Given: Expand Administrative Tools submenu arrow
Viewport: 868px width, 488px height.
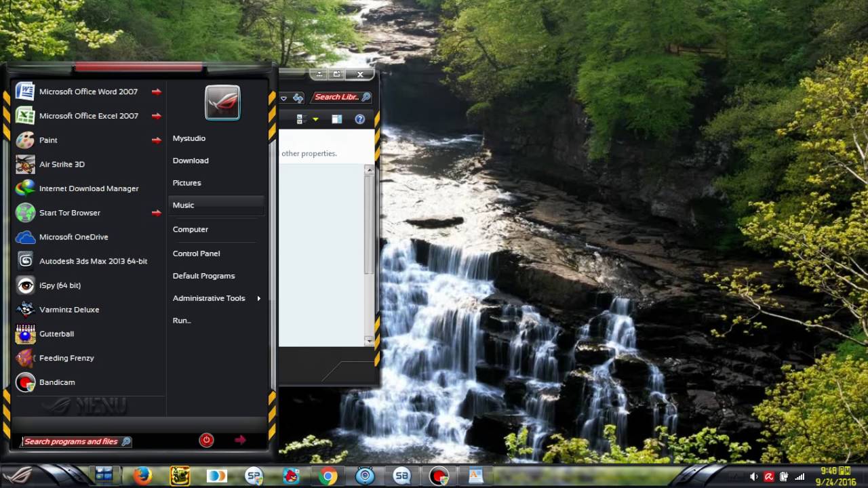Looking at the screenshot, I should click(x=258, y=298).
